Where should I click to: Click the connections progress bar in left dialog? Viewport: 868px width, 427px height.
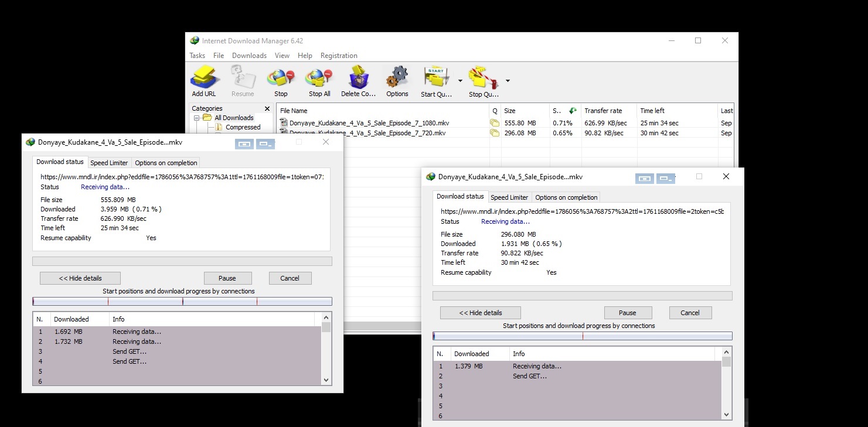click(182, 302)
